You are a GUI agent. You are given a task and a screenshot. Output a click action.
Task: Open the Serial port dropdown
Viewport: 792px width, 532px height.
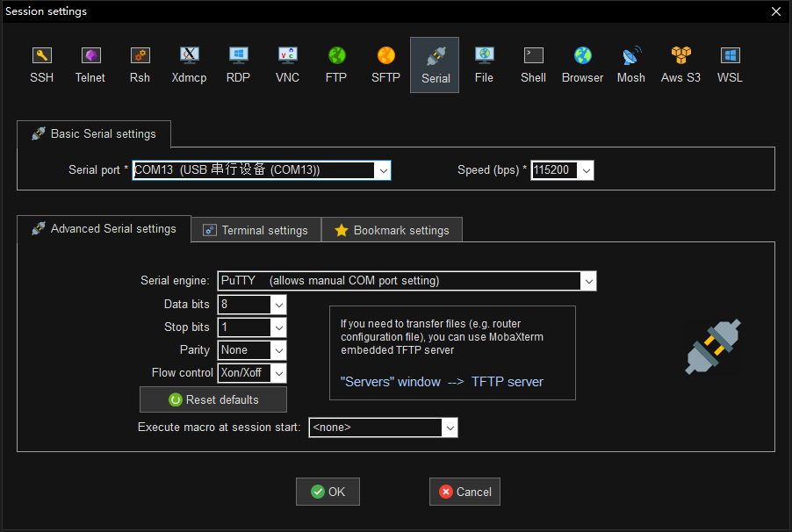point(384,171)
